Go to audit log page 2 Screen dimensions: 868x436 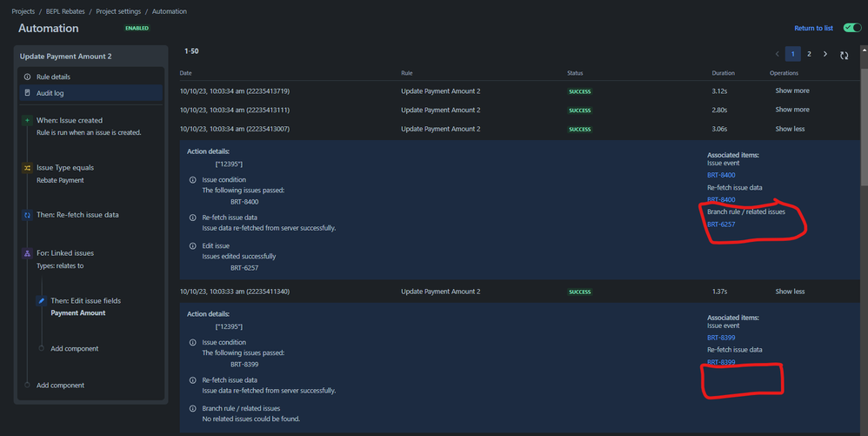tap(809, 54)
